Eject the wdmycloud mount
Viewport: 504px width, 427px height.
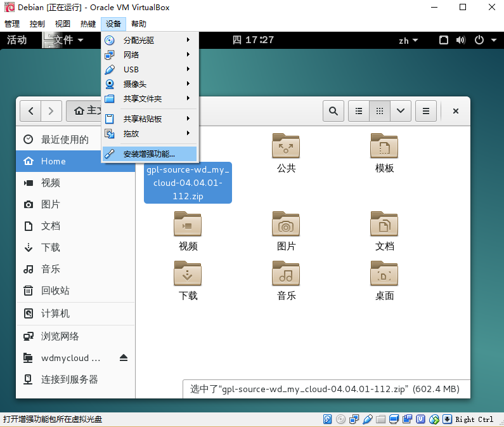tap(124, 358)
